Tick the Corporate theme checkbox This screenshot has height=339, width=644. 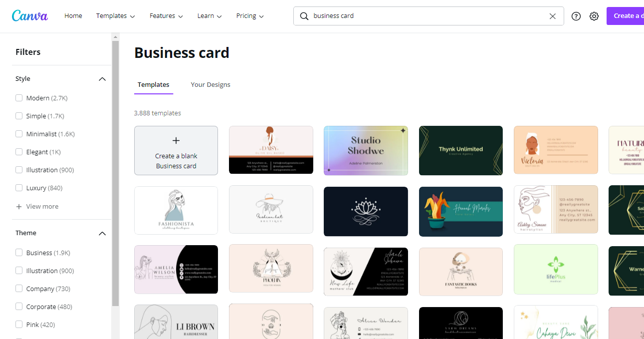pyautogui.click(x=19, y=307)
